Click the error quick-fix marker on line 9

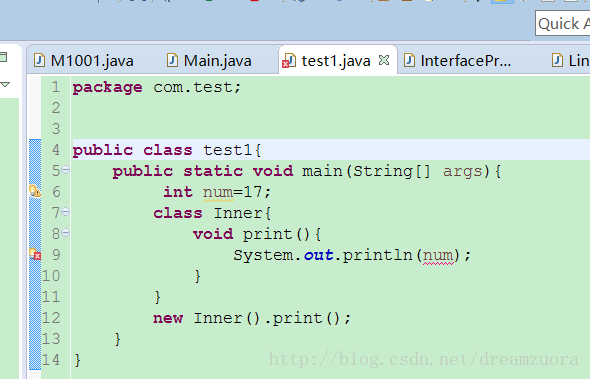click(35, 254)
